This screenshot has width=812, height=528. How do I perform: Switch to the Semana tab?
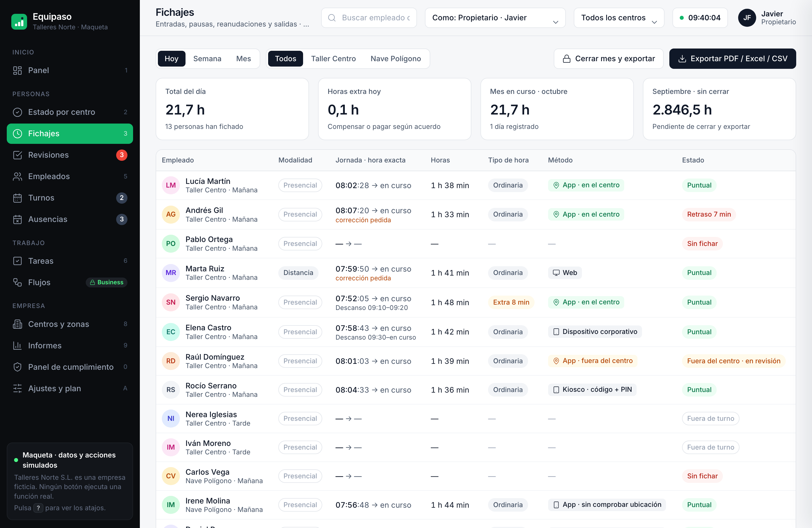coord(207,59)
